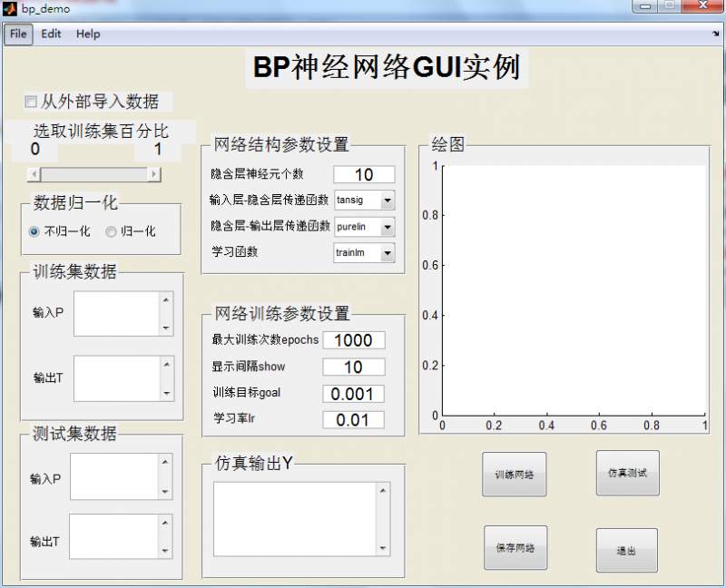This screenshot has width=726, height=588.
Task: Click the 隐含层神经元个数 input field
Action: pyautogui.click(x=365, y=174)
